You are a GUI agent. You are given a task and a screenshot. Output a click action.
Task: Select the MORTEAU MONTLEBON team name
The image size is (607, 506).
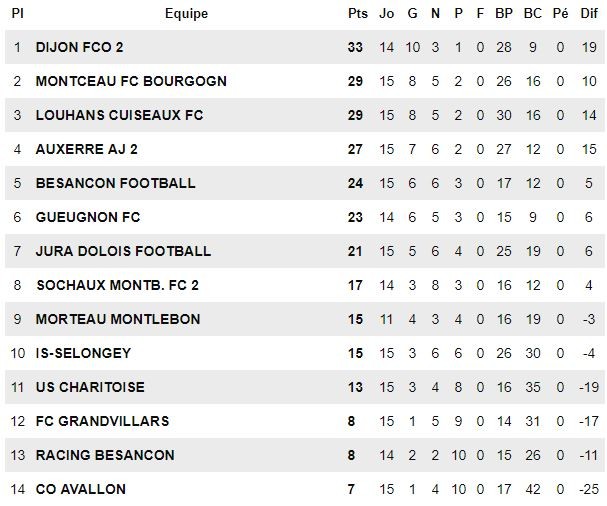118,319
